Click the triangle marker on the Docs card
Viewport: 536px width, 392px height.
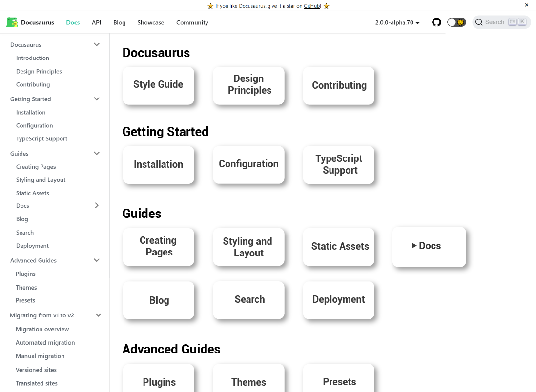[414, 246]
